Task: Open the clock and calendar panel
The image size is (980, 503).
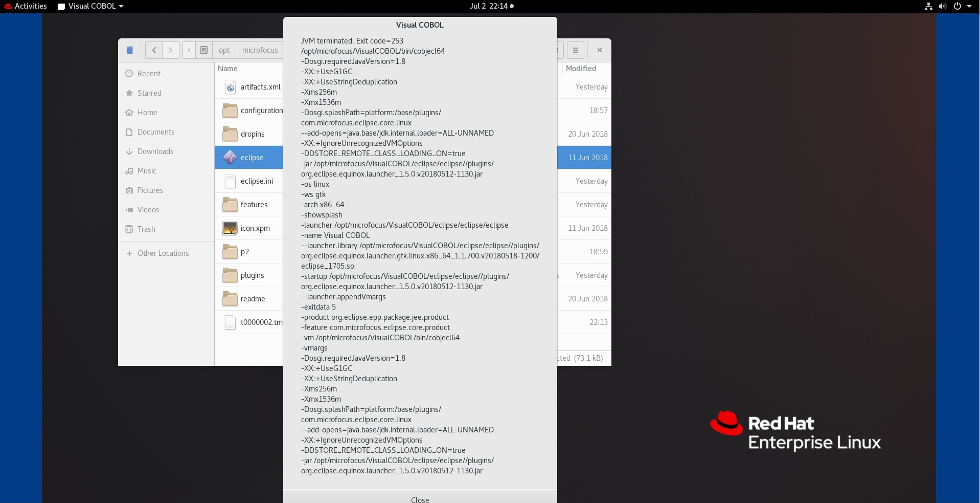Action: pos(491,6)
